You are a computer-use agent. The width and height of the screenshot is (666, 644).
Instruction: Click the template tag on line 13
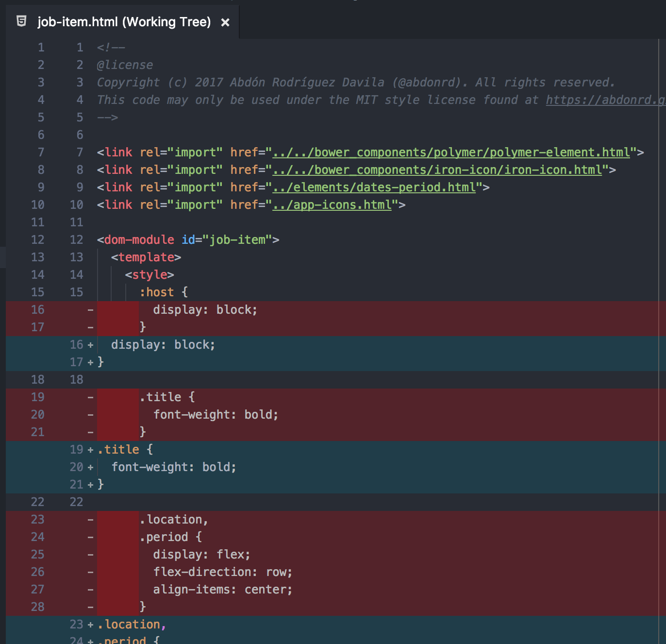tap(145, 257)
